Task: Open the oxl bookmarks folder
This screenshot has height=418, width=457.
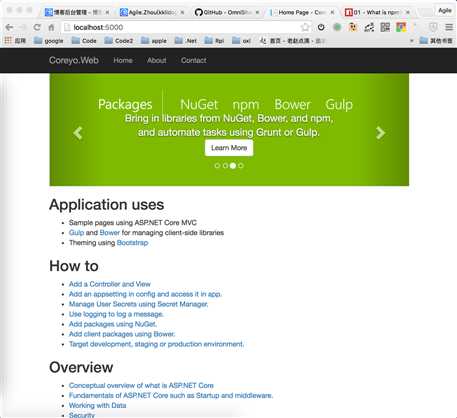Action: 241,41
